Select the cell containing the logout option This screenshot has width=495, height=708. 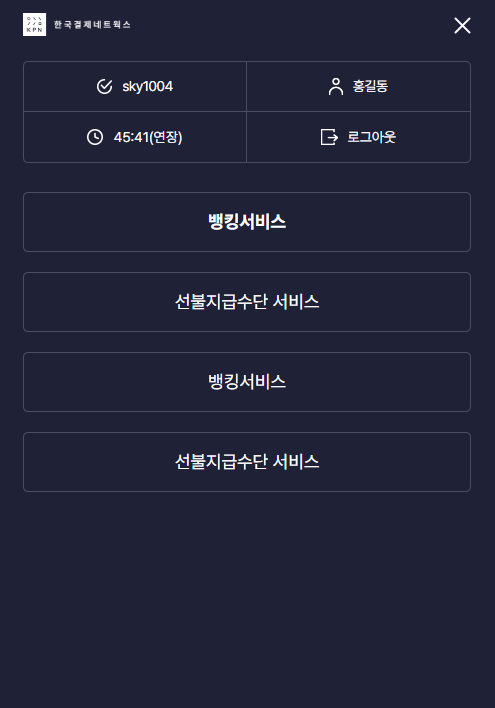point(359,137)
